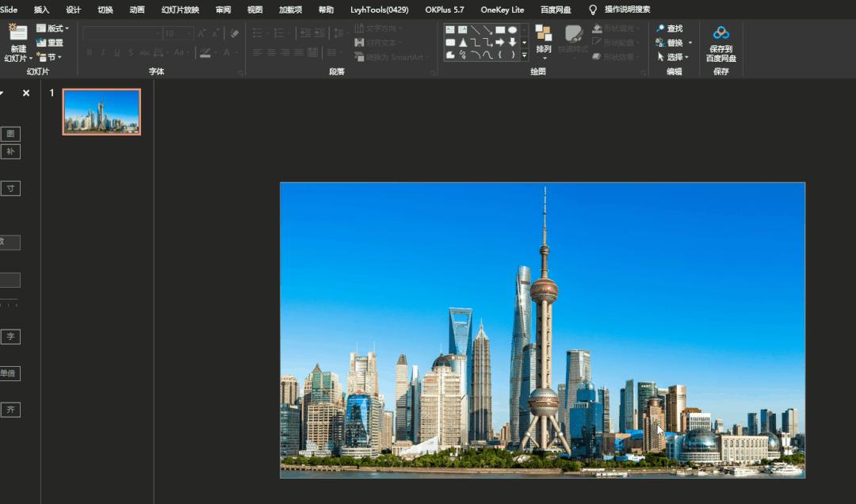Image resolution: width=856 pixels, height=504 pixels.
Task: Expand the shapes gallery more button
Action: 525,55
